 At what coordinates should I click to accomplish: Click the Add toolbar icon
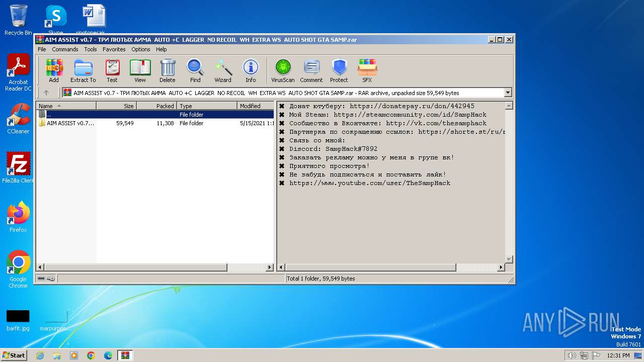tap(54, 71)
